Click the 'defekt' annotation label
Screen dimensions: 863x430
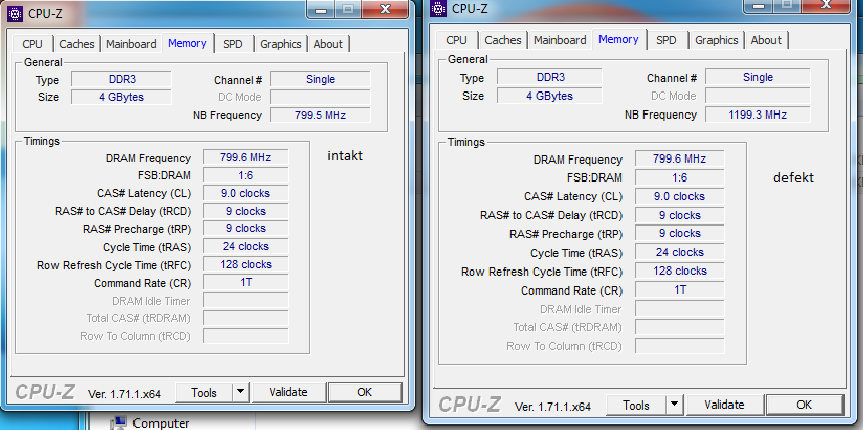[793, 178]
